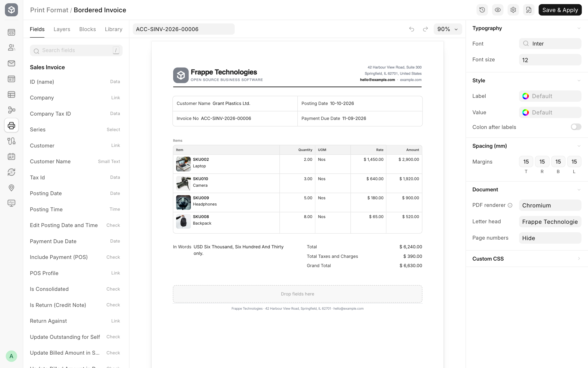Enable Colon after labels switch
Viewport: 588px width, 368px height.
point(576,127)
